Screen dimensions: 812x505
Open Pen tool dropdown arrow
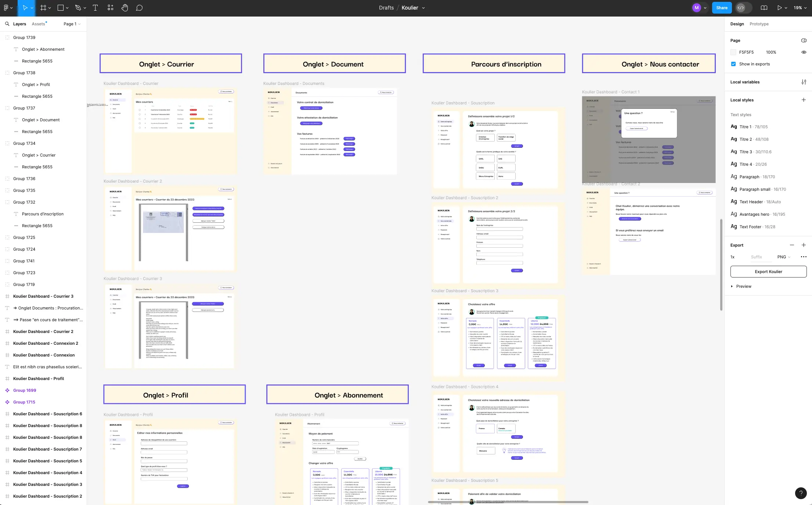click(85, 8)
